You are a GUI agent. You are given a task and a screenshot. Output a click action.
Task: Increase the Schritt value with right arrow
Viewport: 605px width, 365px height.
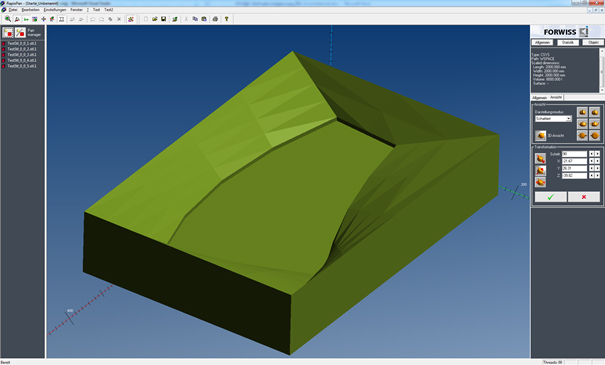coord(597,154)
